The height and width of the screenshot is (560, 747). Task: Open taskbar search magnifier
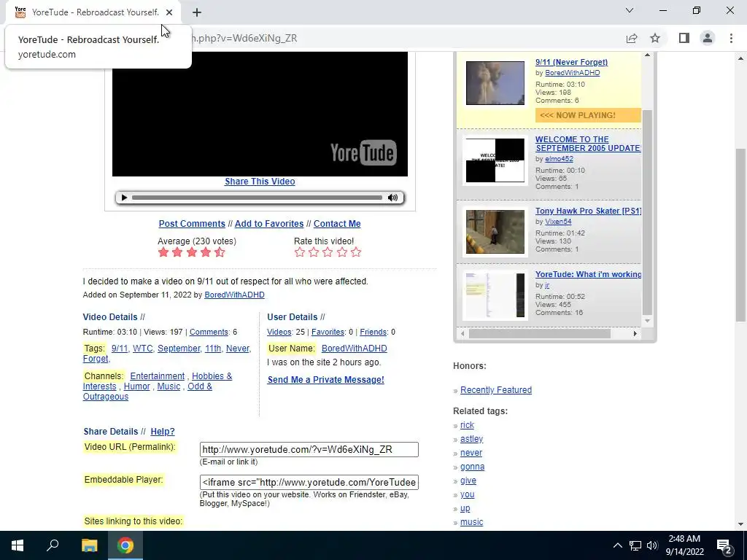[53, 545]
